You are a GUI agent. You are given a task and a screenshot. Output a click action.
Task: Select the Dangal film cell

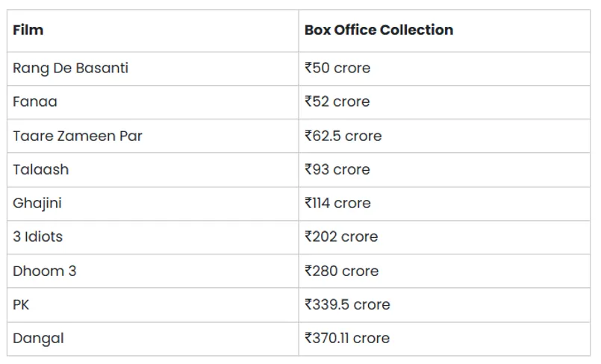click(x=38, y=338)
